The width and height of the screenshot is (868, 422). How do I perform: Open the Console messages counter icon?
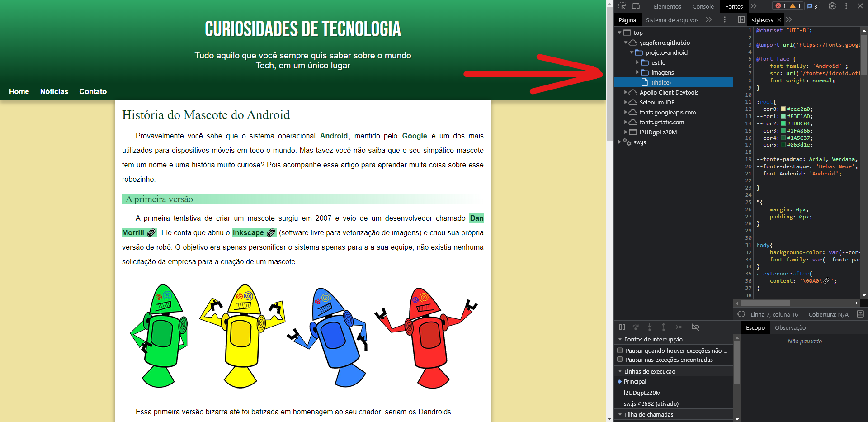tap(812, 6)
